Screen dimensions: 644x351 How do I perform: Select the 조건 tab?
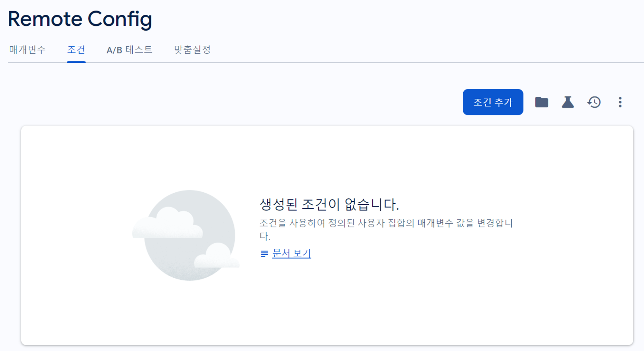pos(76,50)
